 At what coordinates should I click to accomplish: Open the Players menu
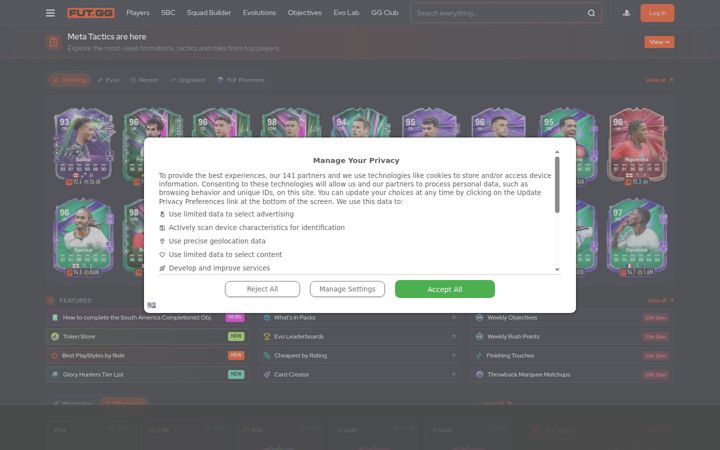click(x=138, y=13)
